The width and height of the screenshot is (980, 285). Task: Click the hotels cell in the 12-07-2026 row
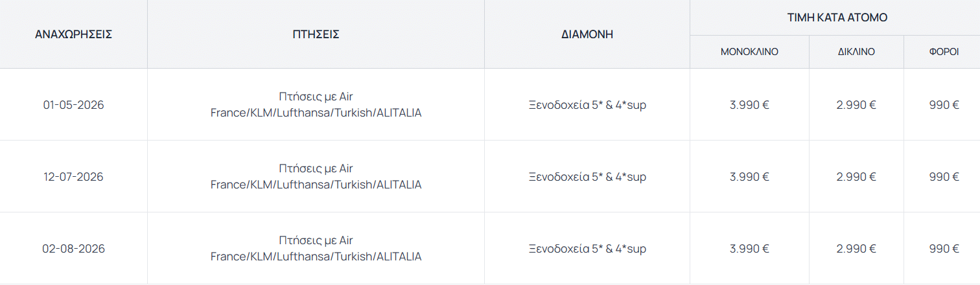coord(587,177)
